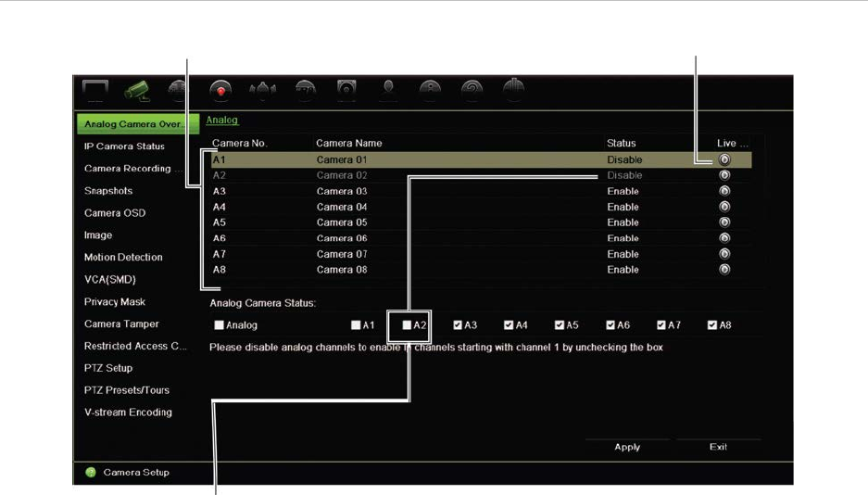Open the Privacy Mask menu item
This screenshot has height=495, width=868.
coord(115,302)
